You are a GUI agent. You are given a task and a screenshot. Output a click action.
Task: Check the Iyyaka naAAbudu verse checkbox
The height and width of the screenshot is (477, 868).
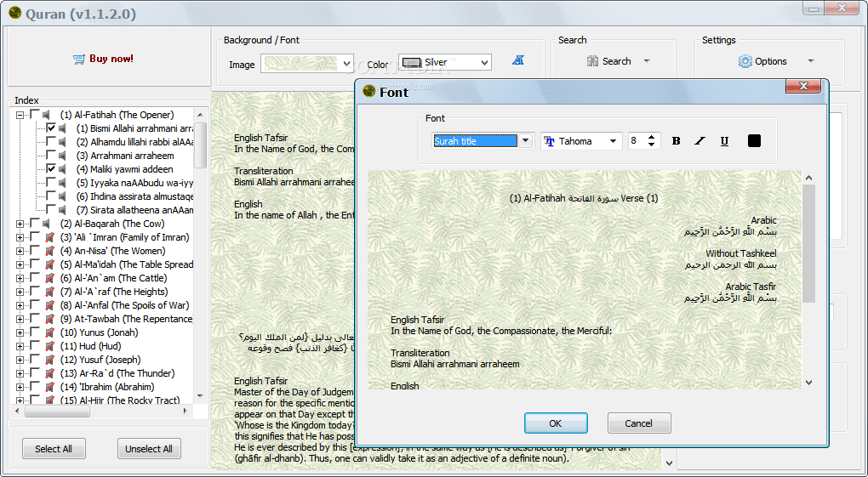point(51,183)
